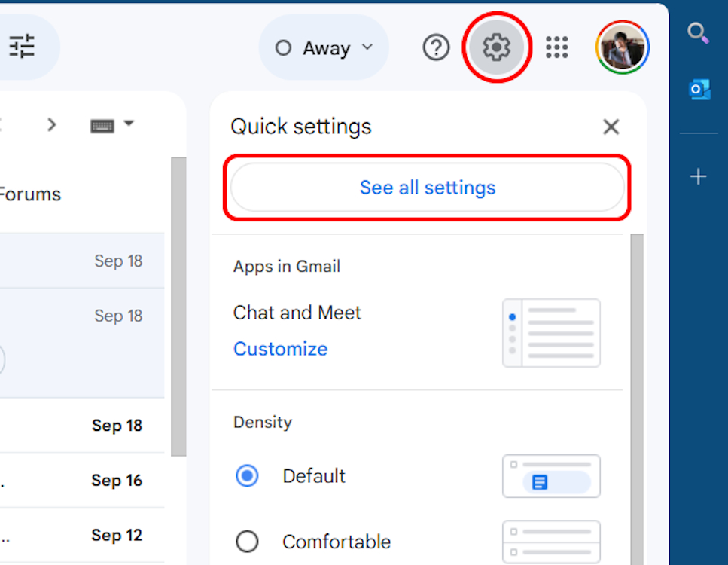Open Search in the right sidebar

pos(698,32)
